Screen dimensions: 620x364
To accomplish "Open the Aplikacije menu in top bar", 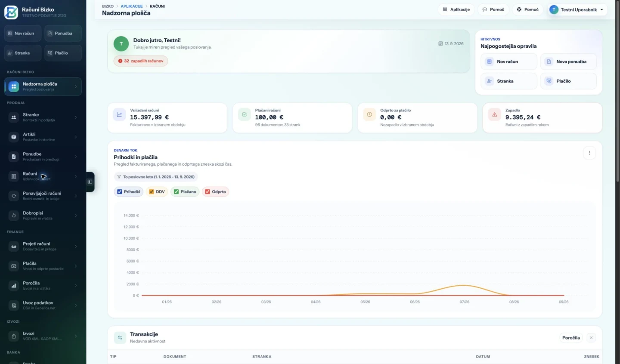I will pos(456,9).
